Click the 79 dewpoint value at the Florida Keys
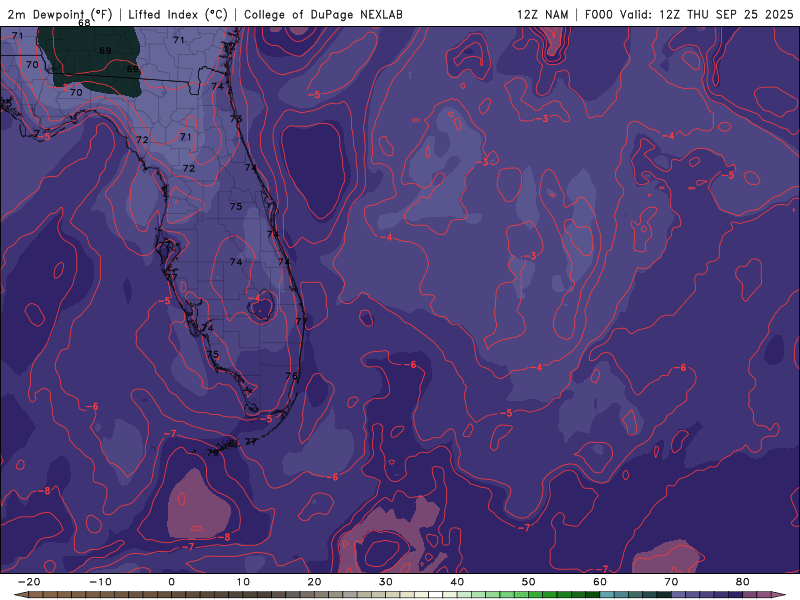800x600 pixels. (x=213, y=453)
